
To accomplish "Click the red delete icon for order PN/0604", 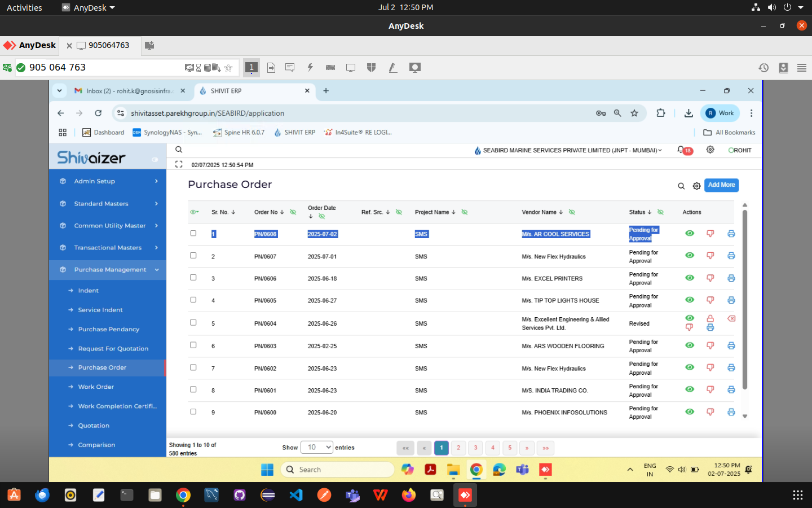I will tap(731, 319).
